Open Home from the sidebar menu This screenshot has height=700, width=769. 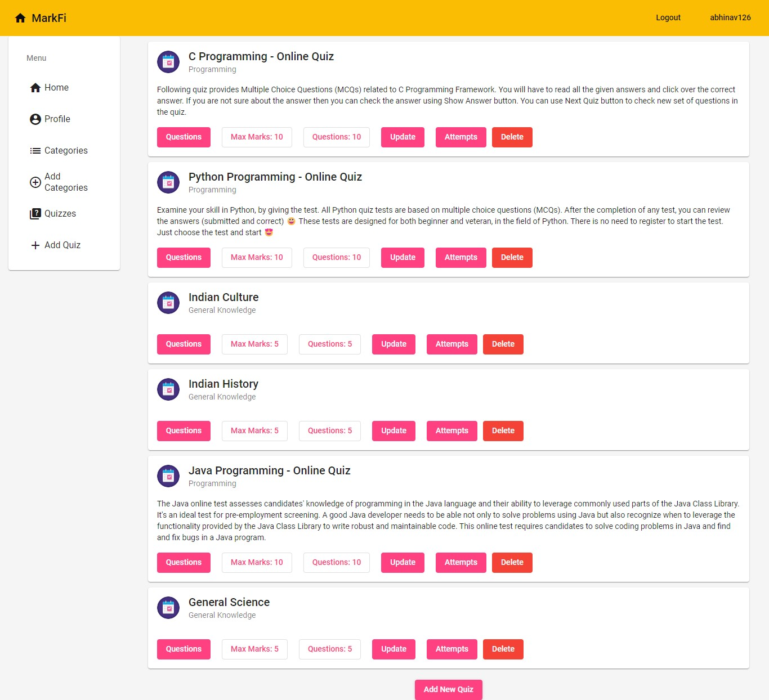point(64,88)
